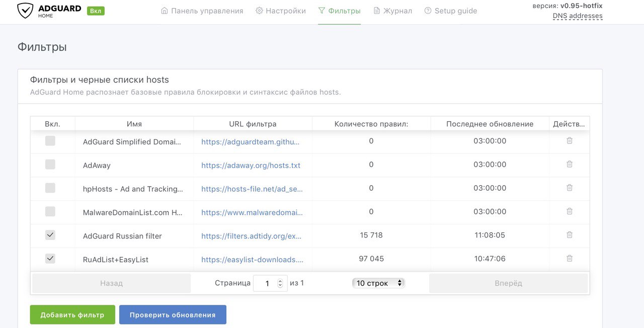Open the Фильтры tab

339,11
